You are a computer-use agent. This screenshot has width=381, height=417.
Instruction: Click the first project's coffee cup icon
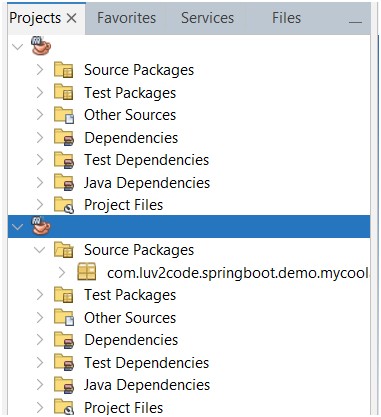[41, 46]
